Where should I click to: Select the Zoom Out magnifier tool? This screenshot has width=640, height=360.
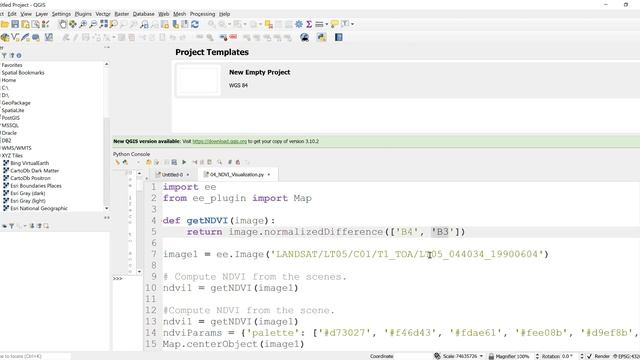pyautogui.click(x=93, y=24)
